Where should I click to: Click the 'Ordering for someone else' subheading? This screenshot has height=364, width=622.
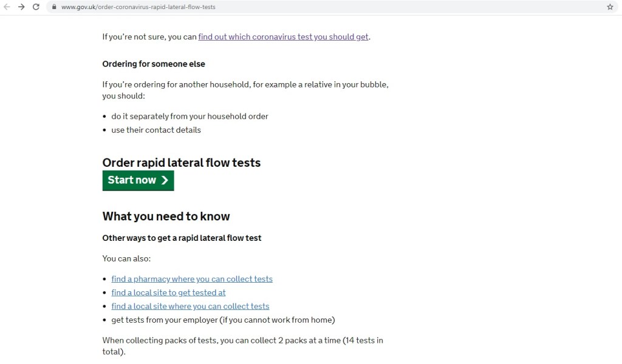[x=154, y=64]
